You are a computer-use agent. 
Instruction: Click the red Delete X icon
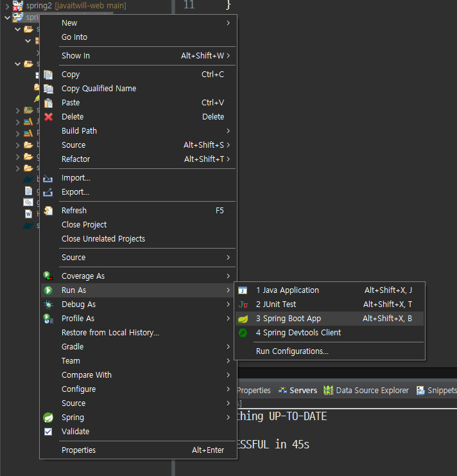click(49, 117)
